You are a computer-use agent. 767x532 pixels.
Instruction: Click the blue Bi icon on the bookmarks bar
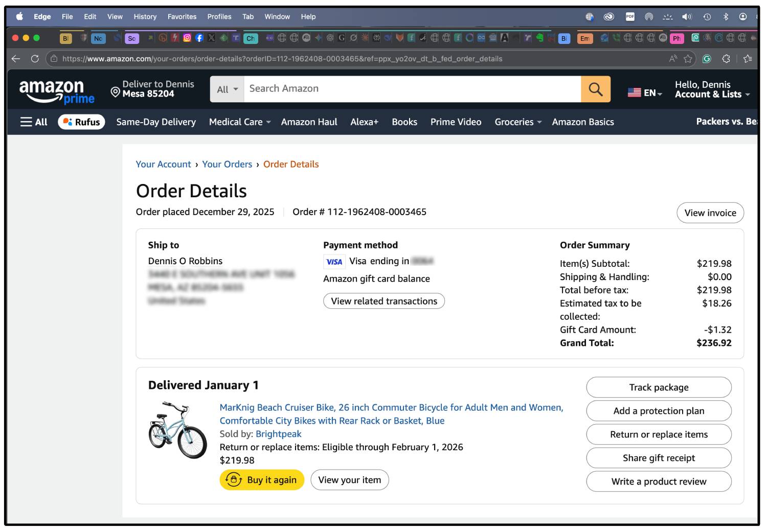click(563, 38)
